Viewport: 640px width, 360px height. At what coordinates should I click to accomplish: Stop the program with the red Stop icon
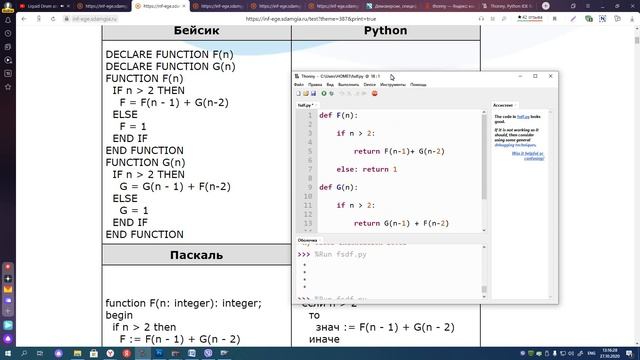(x=374, y=93)
